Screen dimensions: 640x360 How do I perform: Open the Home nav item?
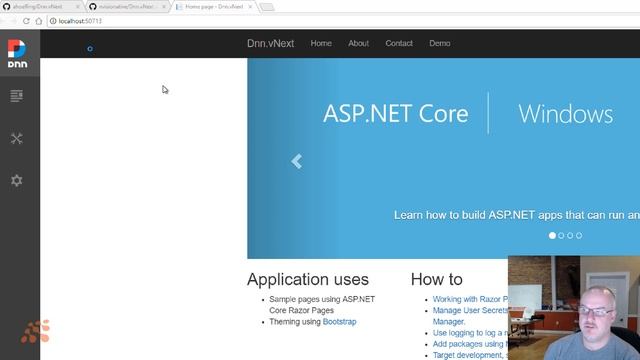pyautogui.click(x=321, y=43)
